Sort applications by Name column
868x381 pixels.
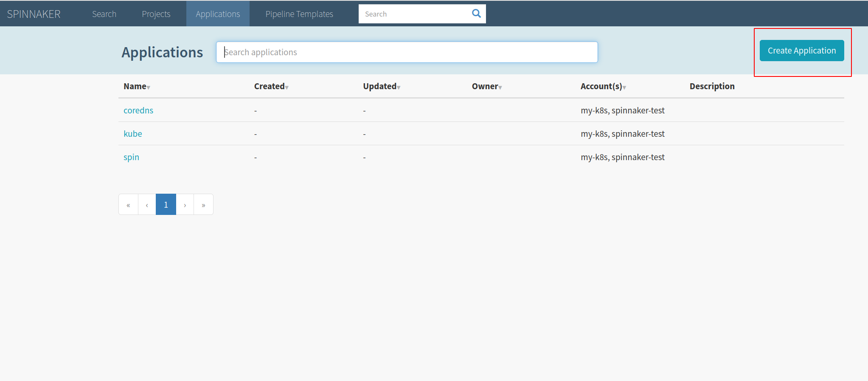coord(136,86)
